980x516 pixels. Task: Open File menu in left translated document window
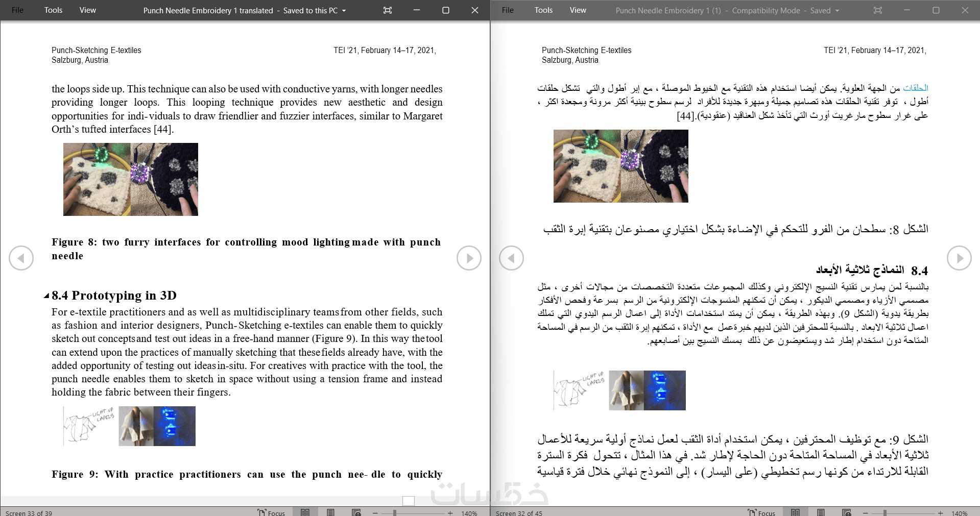pos(17,10)
